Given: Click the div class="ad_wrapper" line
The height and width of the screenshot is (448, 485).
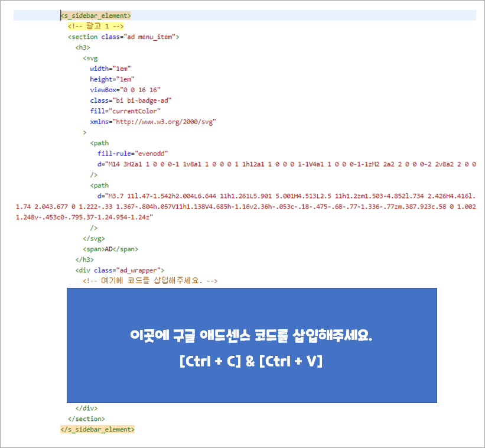Looking at the screenshot, I should (x=120, y=270).
